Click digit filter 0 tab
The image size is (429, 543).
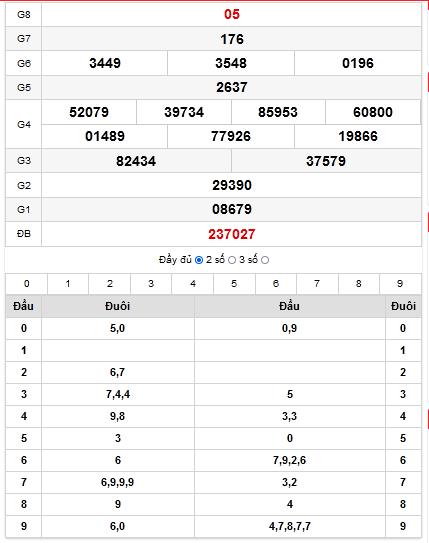pyautogui.click(x=27, y=284)
